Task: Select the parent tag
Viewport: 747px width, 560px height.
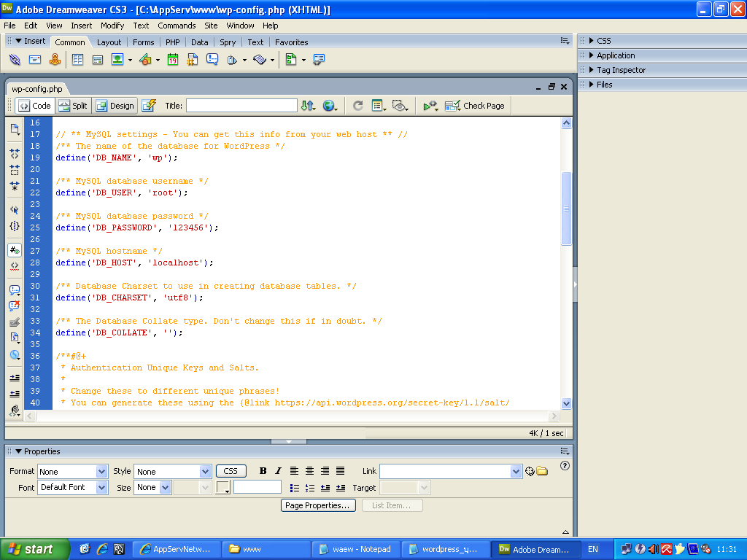Action: [x=15, y=210]
